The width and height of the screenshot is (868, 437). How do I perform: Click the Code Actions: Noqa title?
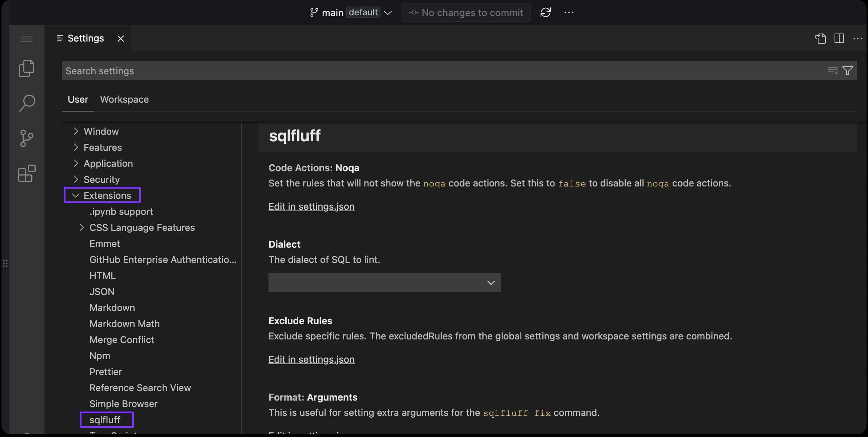(x=314, y=168)
